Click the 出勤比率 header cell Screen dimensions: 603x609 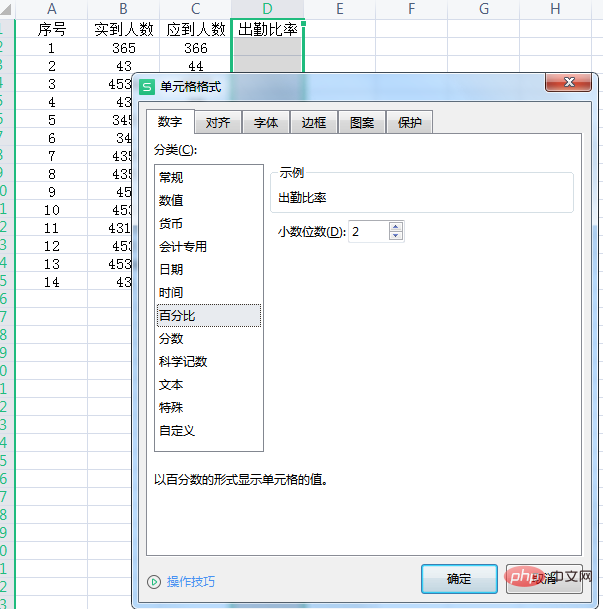(268, 29)
